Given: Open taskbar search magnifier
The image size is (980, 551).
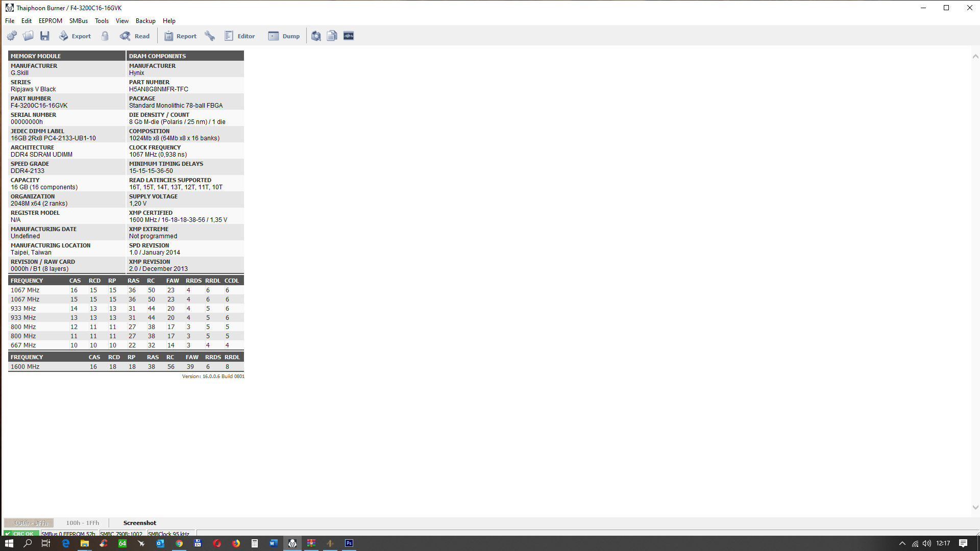Looking at the screenshot, I should (28, 543).
